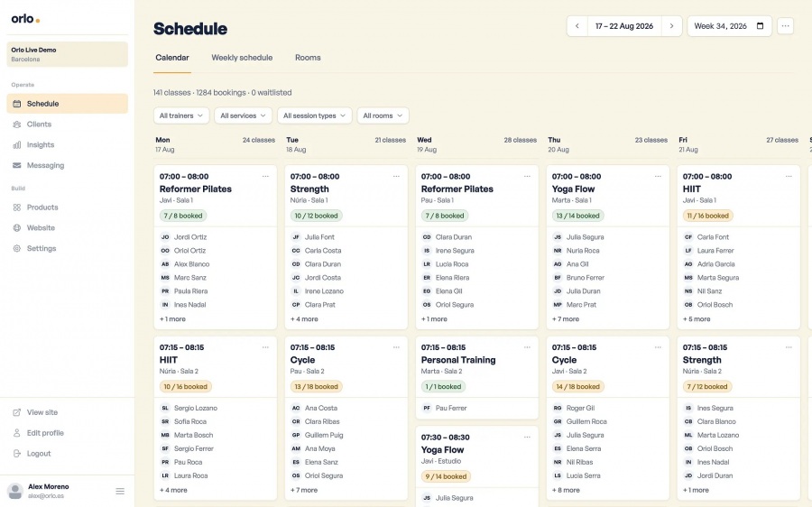
Task: Open Messaging in the sidebar
Action: (68, 165)
